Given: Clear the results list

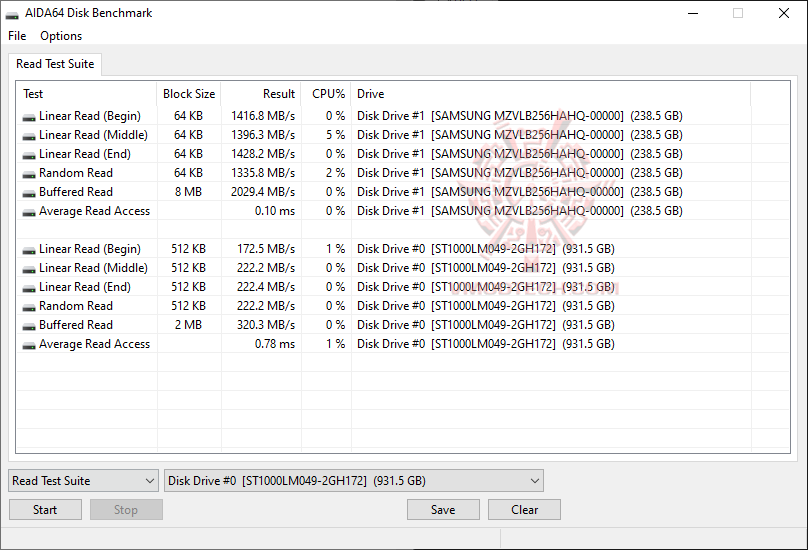Looking at the screenshot, I should [524, 510].
